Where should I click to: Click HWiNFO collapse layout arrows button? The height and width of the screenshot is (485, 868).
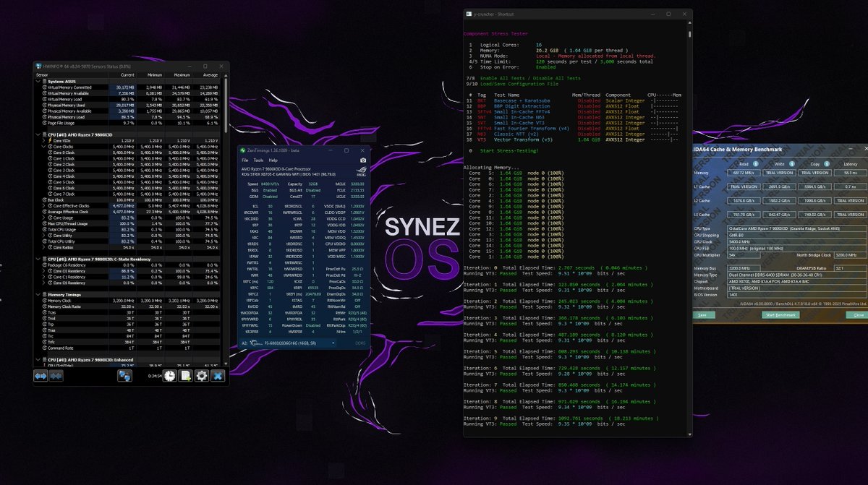[x=56, y=377]
